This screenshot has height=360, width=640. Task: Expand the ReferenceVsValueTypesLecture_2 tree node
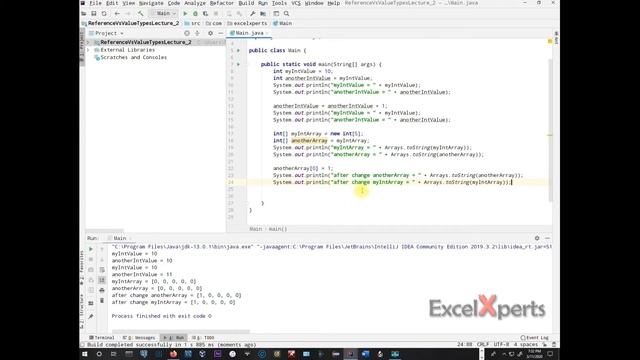(x=88, y=42)
